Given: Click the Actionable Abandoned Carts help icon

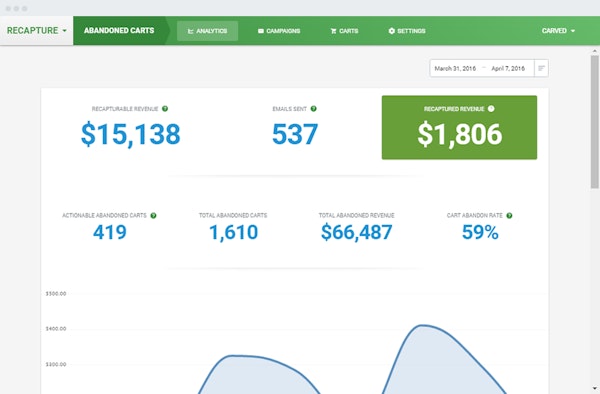Looking at the screenshot, I should 153,215.
